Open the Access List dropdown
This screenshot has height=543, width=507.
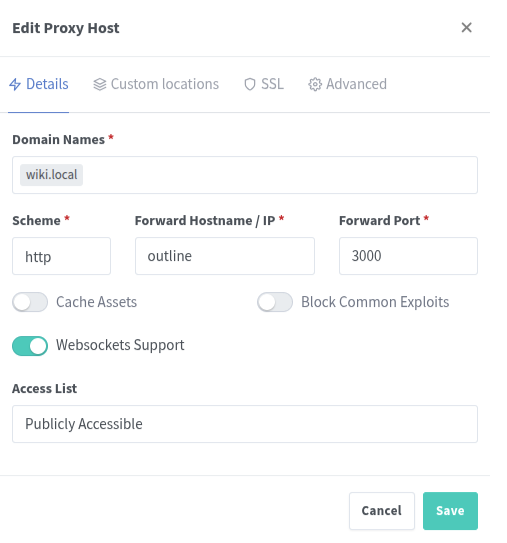click(x=245, y=424)
